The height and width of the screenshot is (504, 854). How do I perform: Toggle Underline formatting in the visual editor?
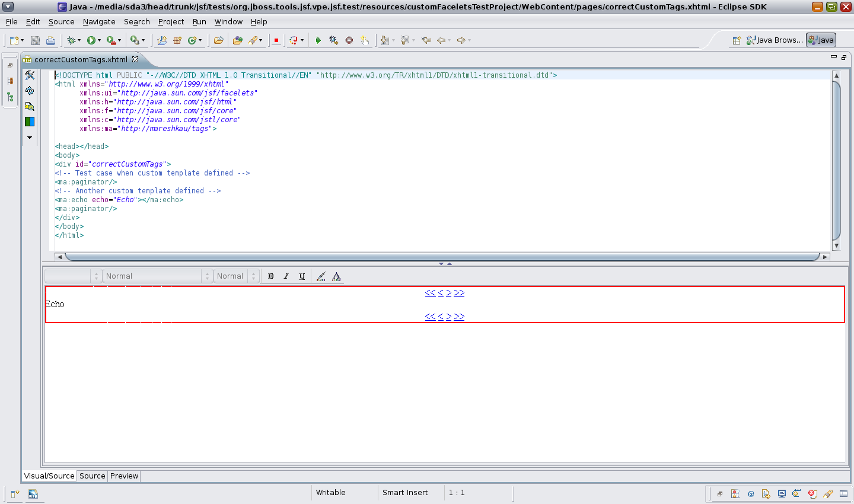point(302,276)
